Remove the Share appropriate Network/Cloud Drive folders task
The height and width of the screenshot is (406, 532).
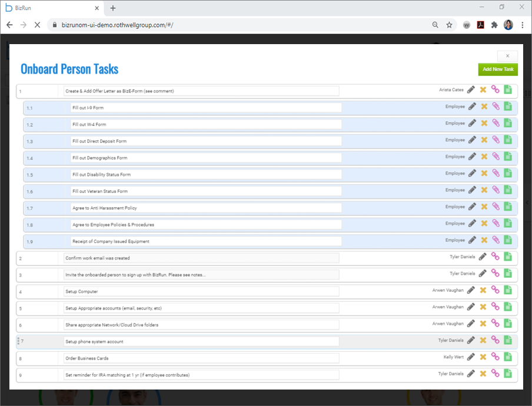[x=483, y=324]
